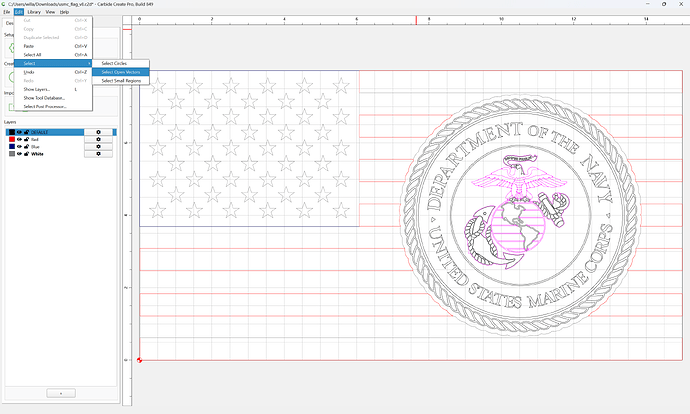The image size is (690, 414).
Task: Click the gray White layer color swatch
Action: pos(12,154)
